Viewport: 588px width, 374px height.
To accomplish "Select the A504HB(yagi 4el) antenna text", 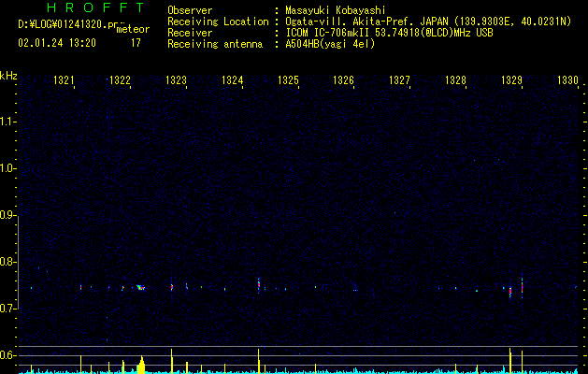I will (330, 44).
